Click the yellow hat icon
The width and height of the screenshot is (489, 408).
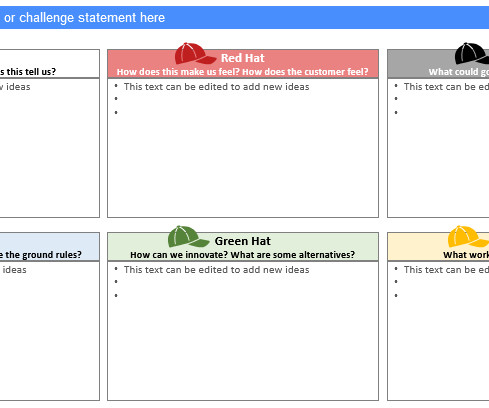[x=468, y=237]
